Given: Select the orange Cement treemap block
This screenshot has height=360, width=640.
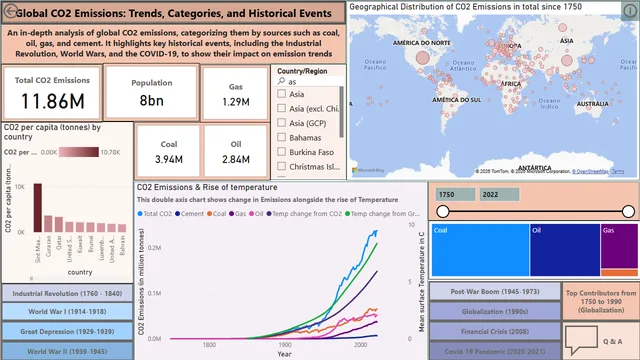Looking at the screenshot, I should [x=619, y=273].
